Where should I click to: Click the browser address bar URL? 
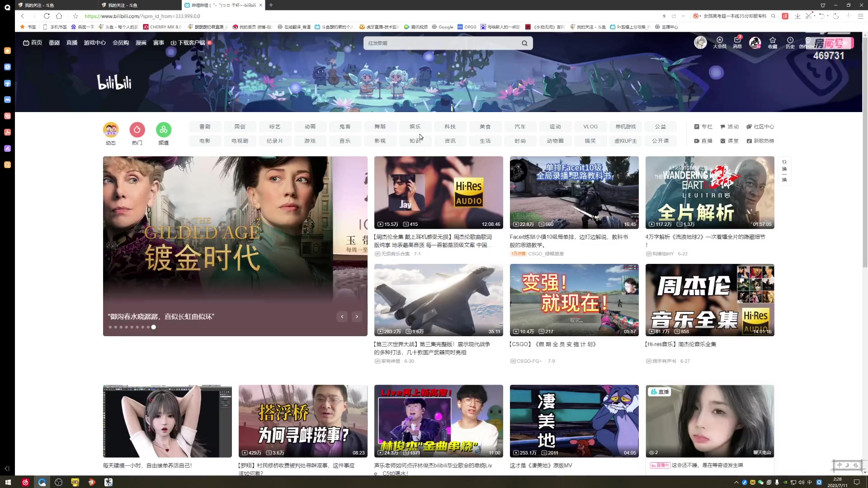(x=142, y=16)
